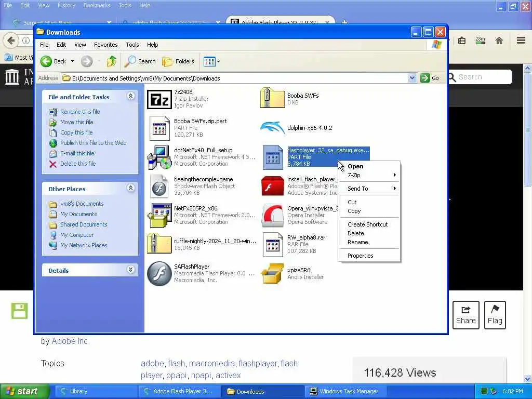Click the Search toolbar button
The height and width of the screenshot is (399, 532).
pyautogui.click(x=140, y=61)
